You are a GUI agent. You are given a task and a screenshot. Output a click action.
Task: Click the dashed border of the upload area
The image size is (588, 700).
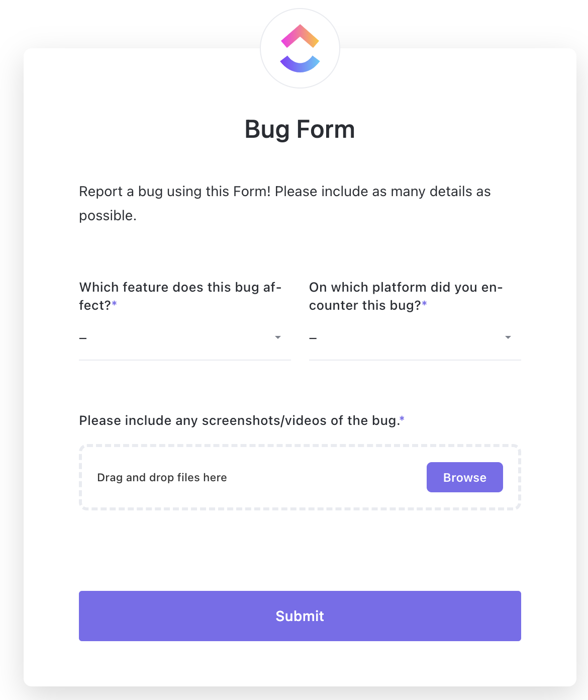click(x=300, y=446)
